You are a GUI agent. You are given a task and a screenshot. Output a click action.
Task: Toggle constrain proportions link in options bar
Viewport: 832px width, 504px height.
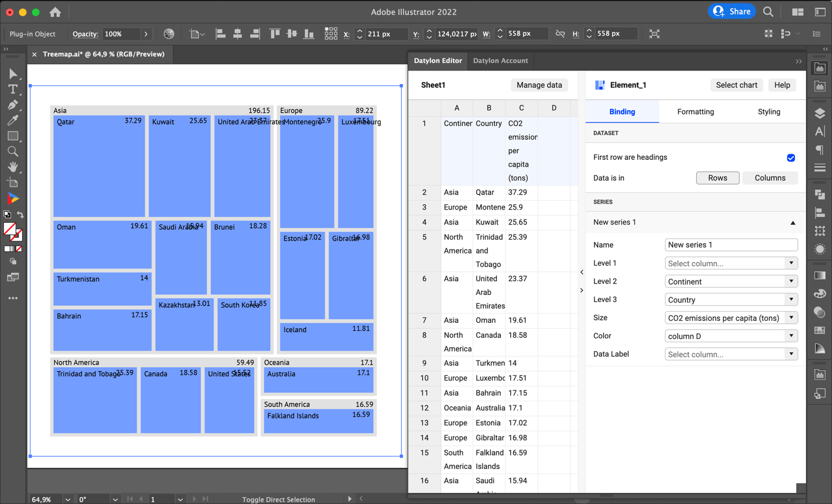tap(559, 33)
